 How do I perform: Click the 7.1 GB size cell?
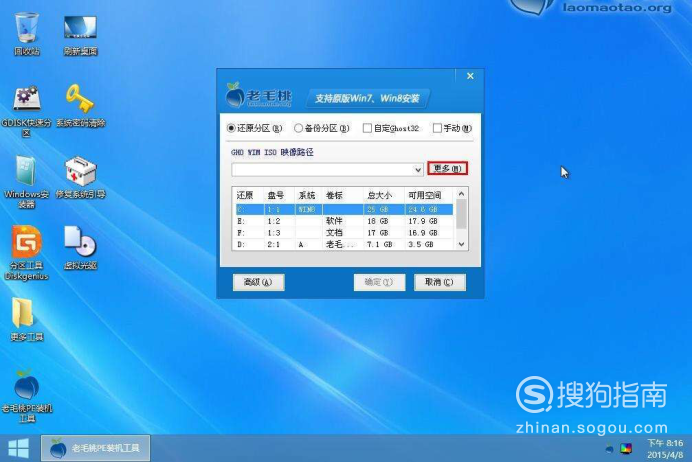coord(379,244)
